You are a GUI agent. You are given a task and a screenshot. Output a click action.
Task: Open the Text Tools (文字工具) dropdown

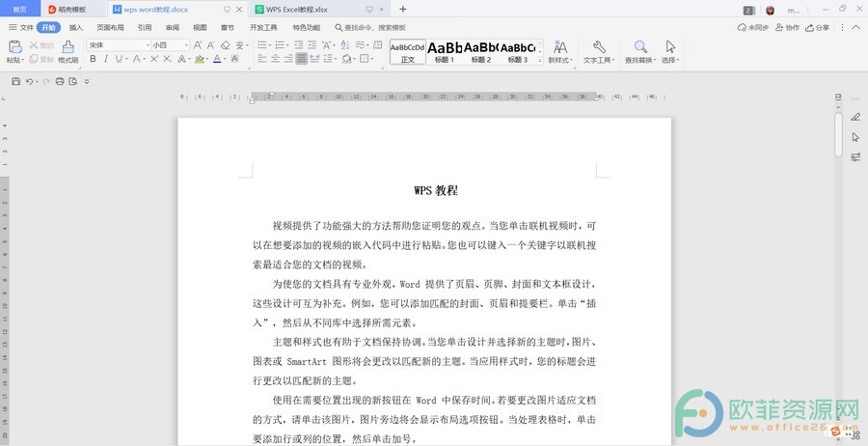(x=599, y=60)
